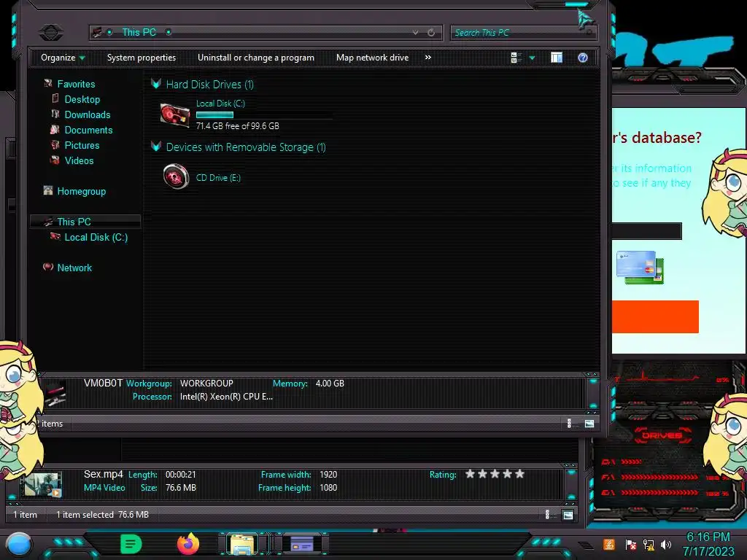Click the 00:00:21 length value
Image resolution: width=747 pixels, height=560 pixels.
181,475
